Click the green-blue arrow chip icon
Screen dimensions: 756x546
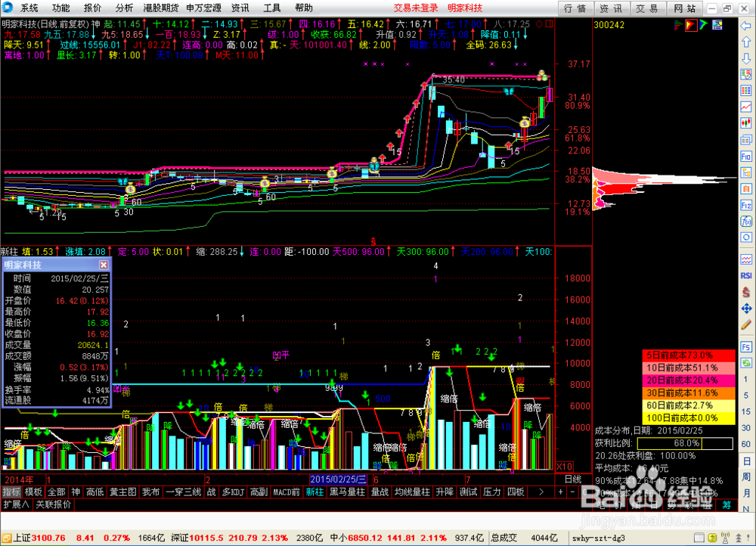(x=704, y=25)
